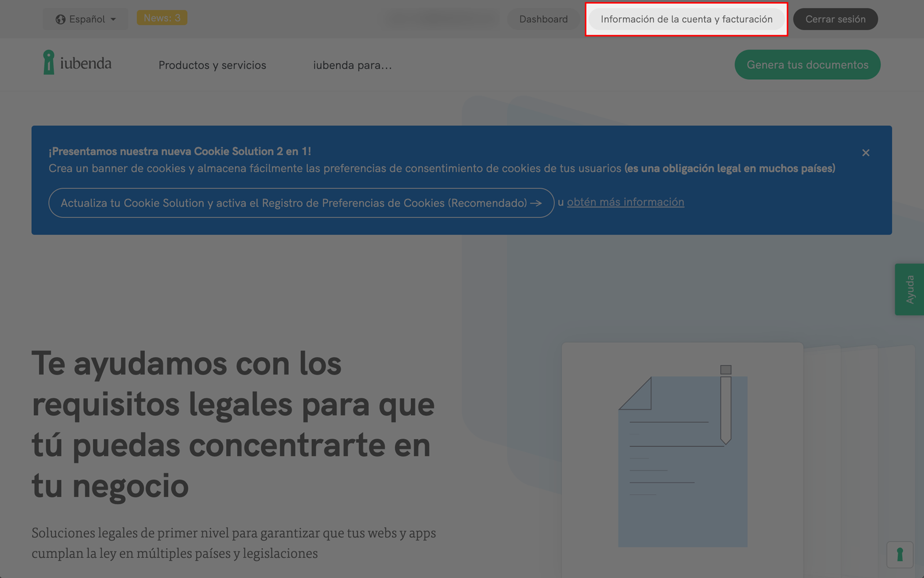Screen dimensions: 924x578
Task: Follow the obtén más información link
Action: point(625,202)
